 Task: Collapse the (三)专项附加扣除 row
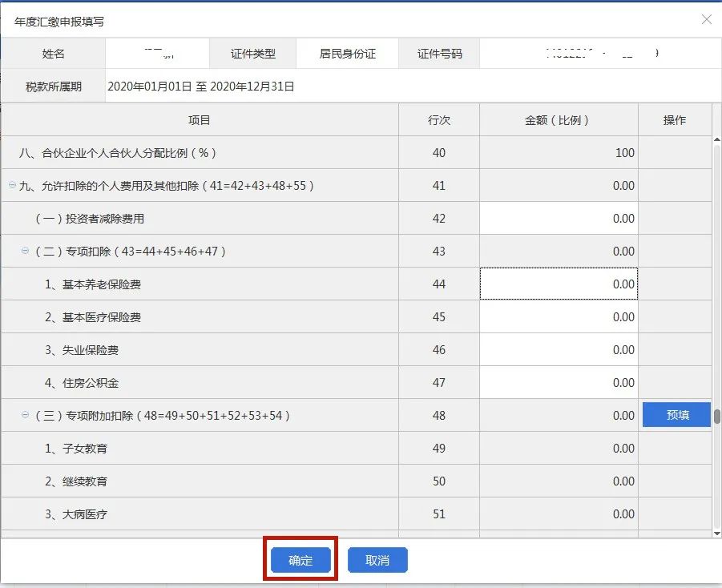tap(26, 415)
